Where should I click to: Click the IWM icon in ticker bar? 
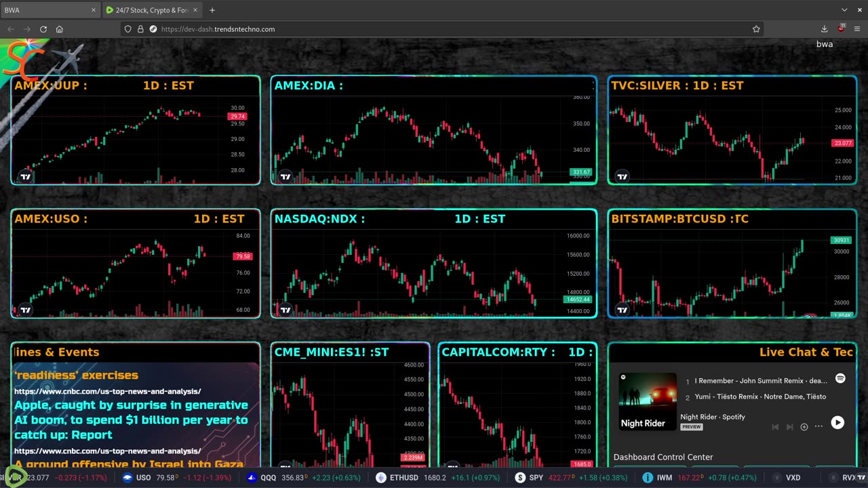[649, 478]
